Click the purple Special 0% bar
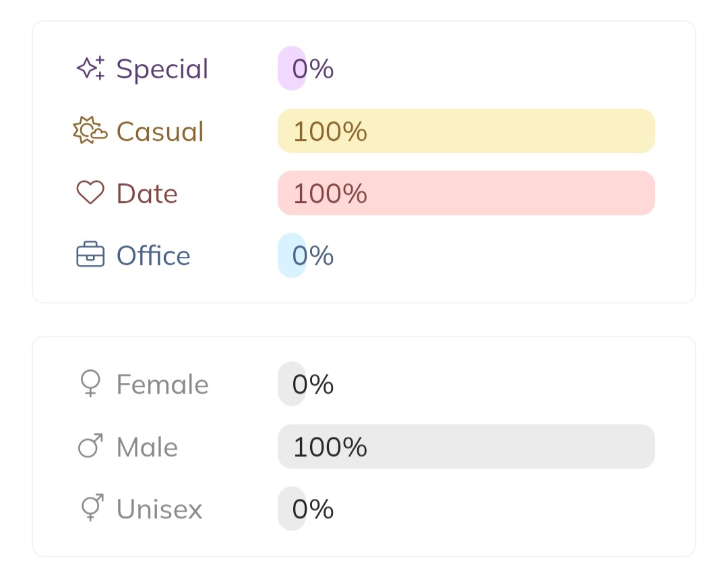The height and width of the screenshot is (573, 728). [x=292, y=68]
